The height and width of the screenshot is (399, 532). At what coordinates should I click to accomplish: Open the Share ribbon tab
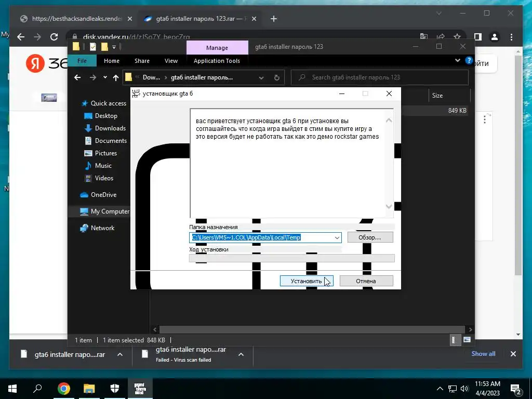(x=142, y=61)
